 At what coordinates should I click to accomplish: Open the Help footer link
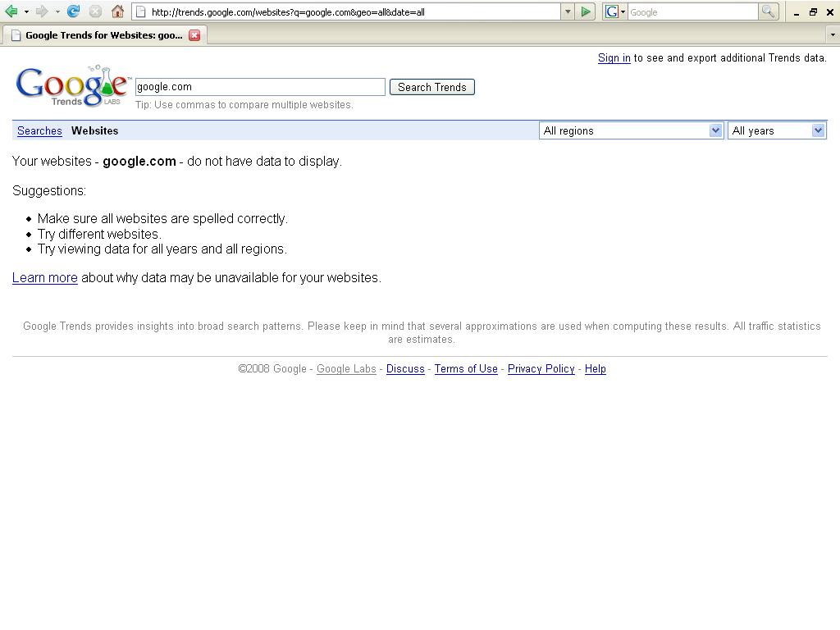pos(596,368)
